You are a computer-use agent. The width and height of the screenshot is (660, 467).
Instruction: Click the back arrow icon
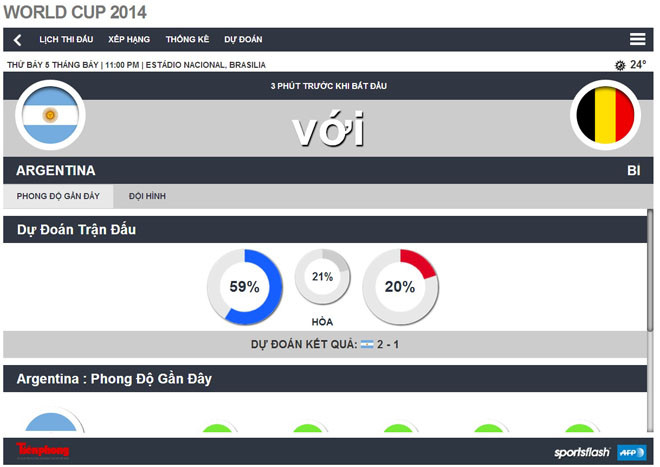(x=17, y=40)
